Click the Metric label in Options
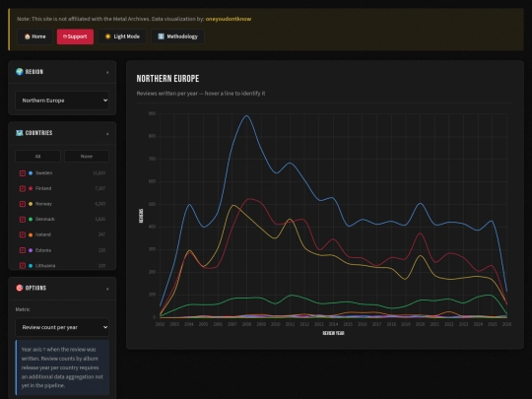The width and height of the screenshot is (532, 399). point(23,309)
